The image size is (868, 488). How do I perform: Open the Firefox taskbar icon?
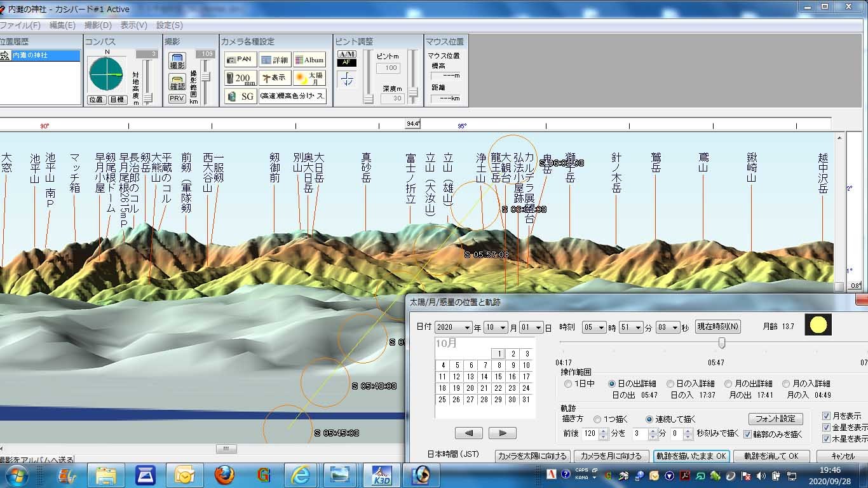[224, 475]
